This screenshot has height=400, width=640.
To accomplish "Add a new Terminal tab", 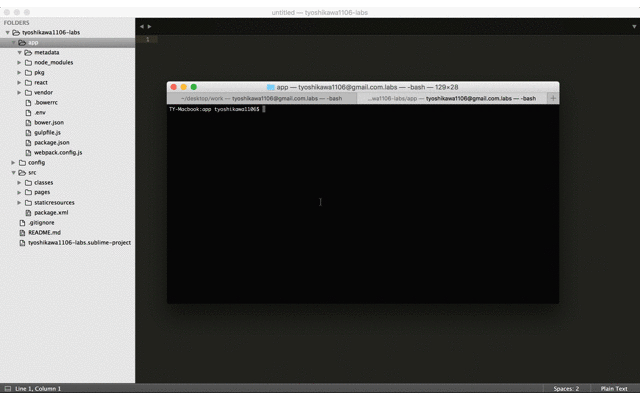I will (553, 98).
